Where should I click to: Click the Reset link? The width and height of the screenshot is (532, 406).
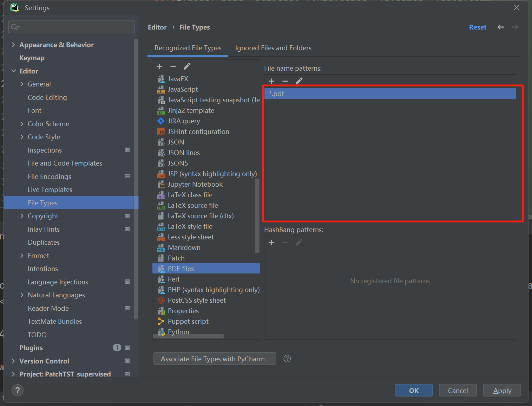tap(478, 27)
